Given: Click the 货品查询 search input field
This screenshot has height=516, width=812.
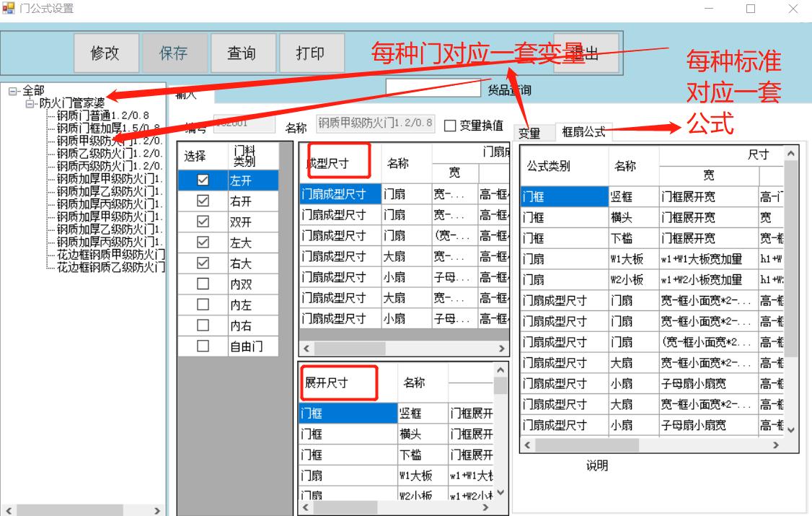Looking at the screenshot, I should point(433,87).
